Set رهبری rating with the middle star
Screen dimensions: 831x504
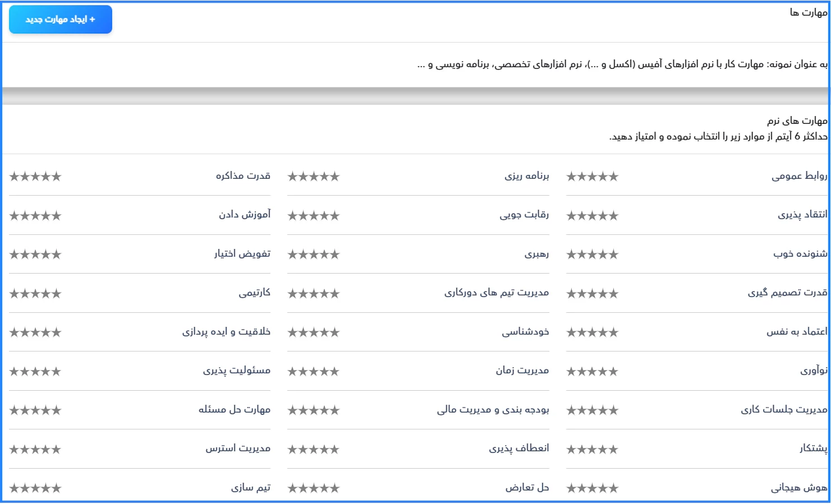pos(314,255)
